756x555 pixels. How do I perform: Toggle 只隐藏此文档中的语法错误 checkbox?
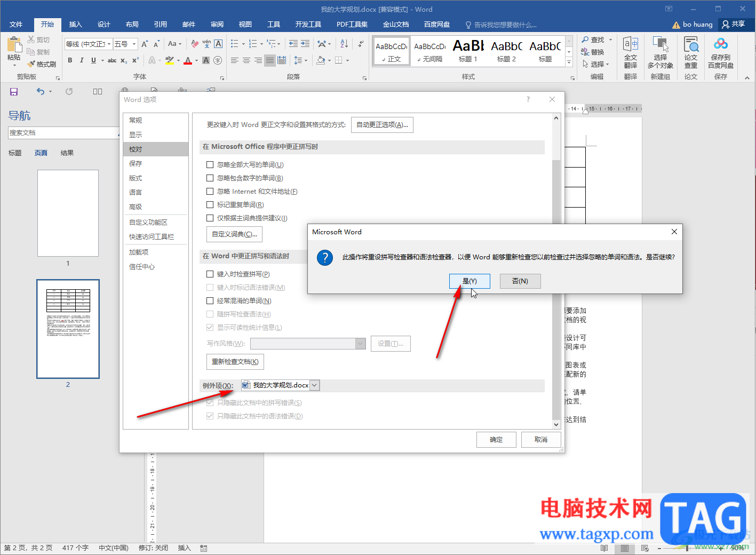210,416
